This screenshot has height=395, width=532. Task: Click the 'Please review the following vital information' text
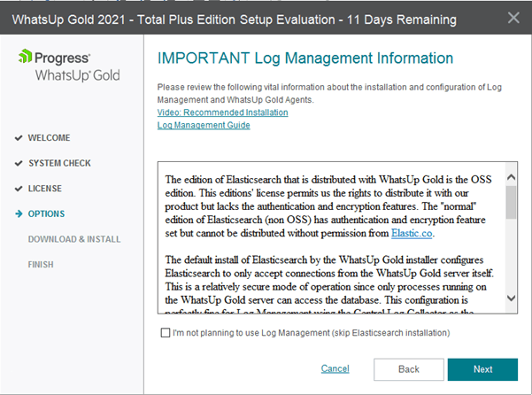(x=329, y=93)
